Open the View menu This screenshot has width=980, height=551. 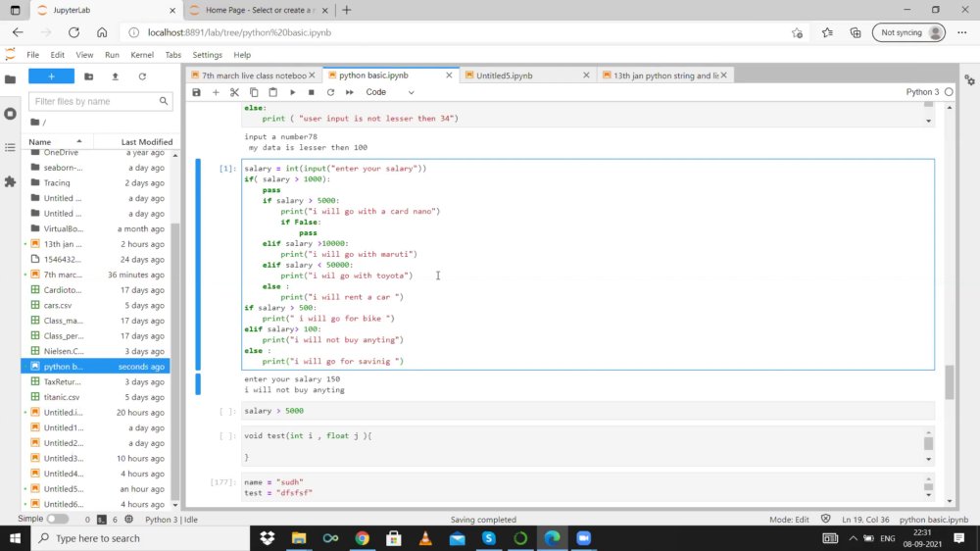(x=84, y=54)
